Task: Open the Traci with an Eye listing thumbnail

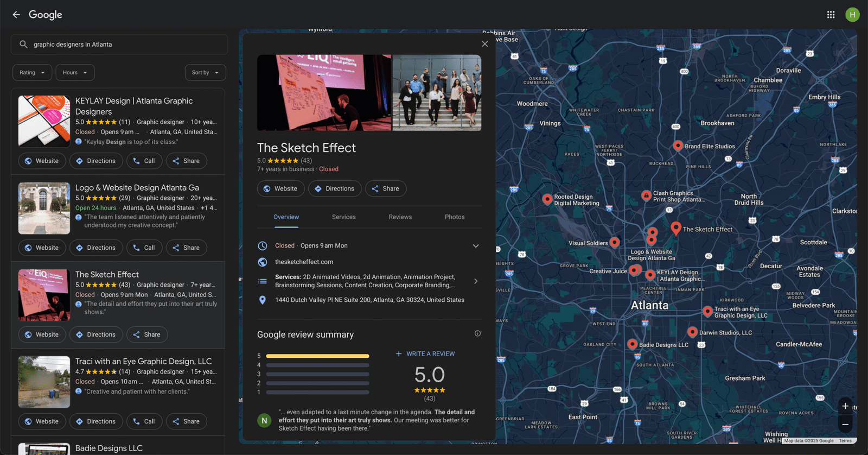Action: click(x=44, y=382)
